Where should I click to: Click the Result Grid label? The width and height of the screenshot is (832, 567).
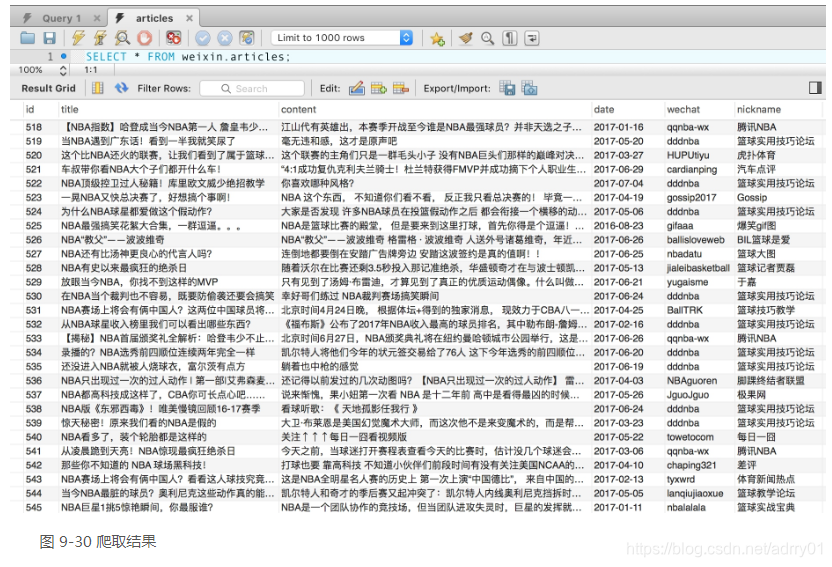tap(48, 89)
